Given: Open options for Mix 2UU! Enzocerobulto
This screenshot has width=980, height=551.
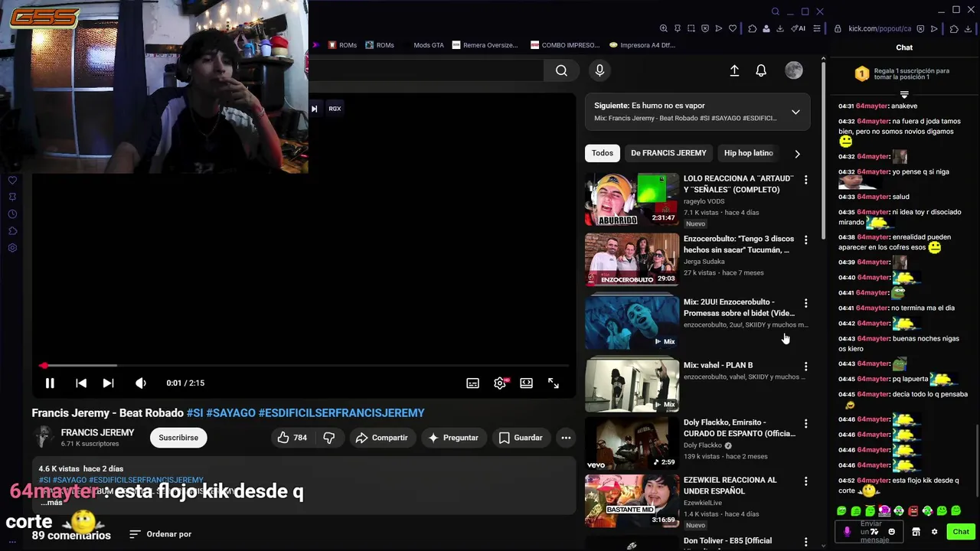Looking at the screenshot, I should tap(805, 303).
